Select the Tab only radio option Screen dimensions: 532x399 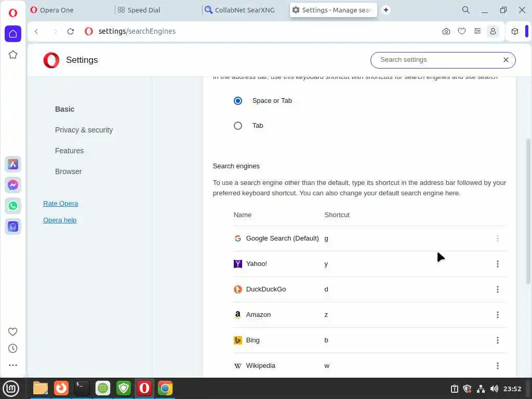[x=238, y=126]
